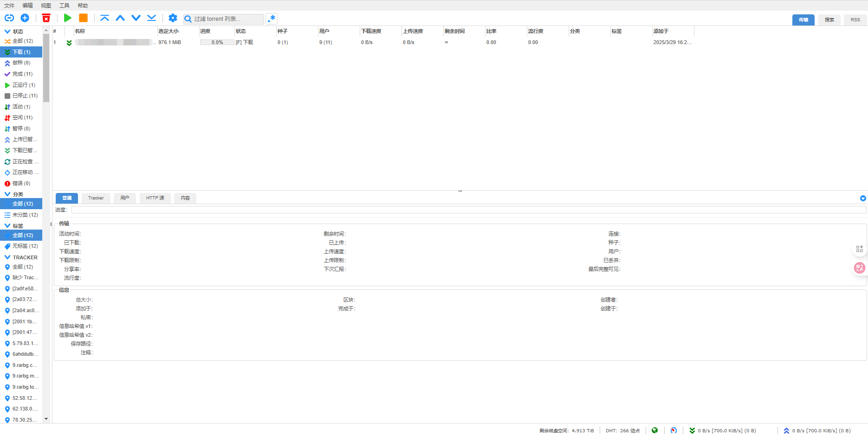
Task: Click the torrent progress bar showing 0.0%
Action: [216, 42]
